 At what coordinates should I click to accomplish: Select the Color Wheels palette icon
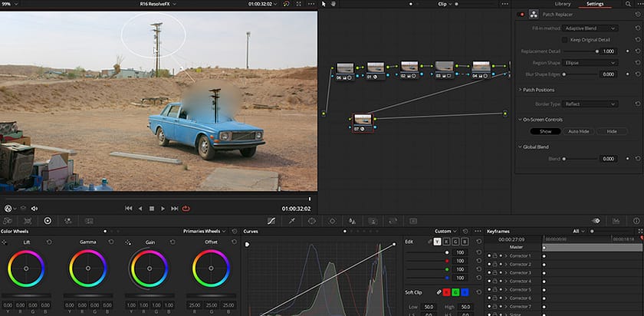(48, 221)
